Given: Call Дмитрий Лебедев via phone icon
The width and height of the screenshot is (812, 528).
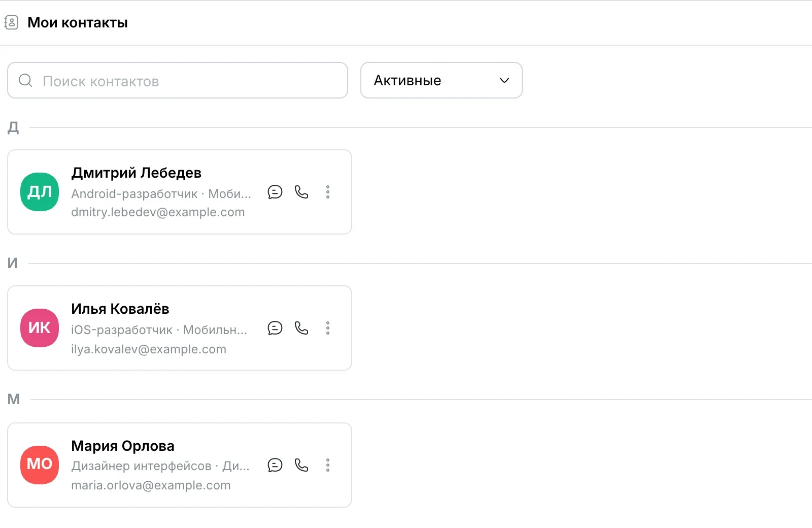Looking at the screenshot, I should (301, 192).
